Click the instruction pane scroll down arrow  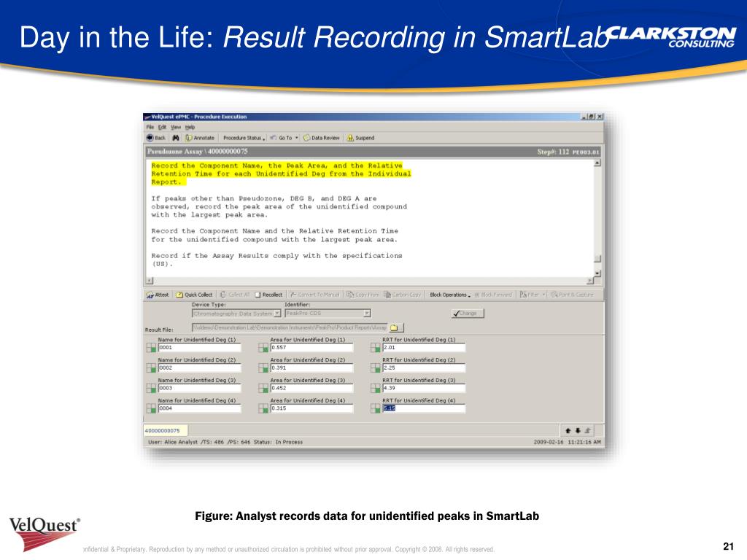(597, 273)
